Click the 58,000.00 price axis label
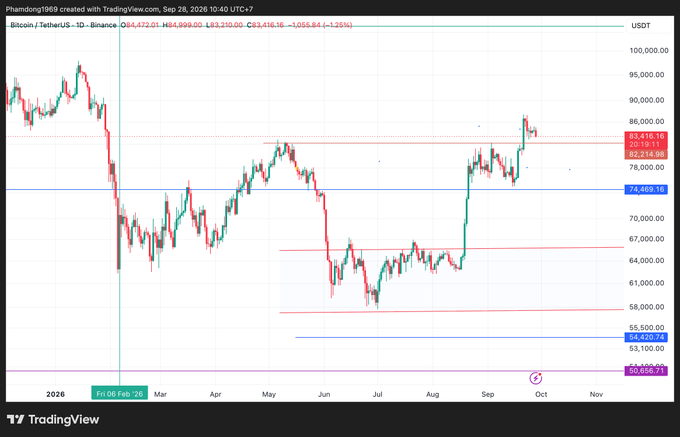680x437 pixels. point(647,307)
